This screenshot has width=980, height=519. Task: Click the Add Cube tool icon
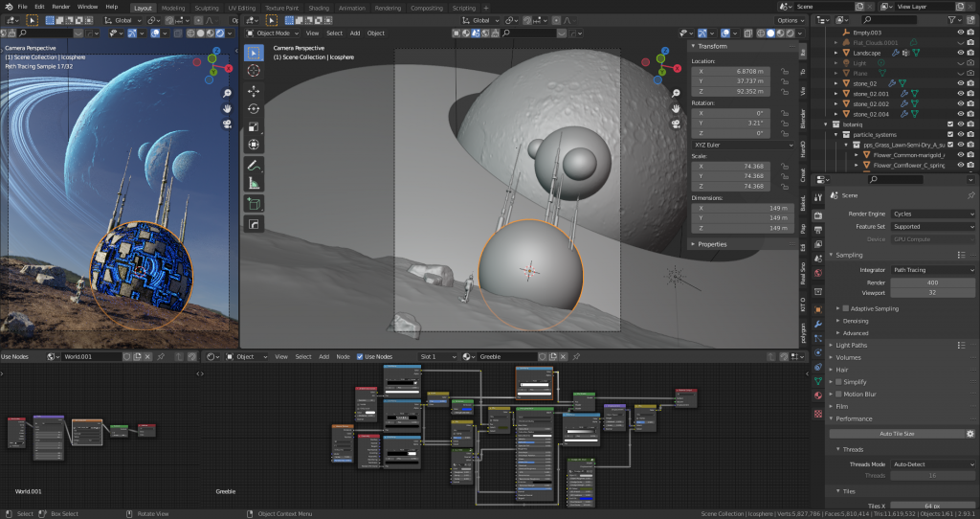[x=254, y=203]
